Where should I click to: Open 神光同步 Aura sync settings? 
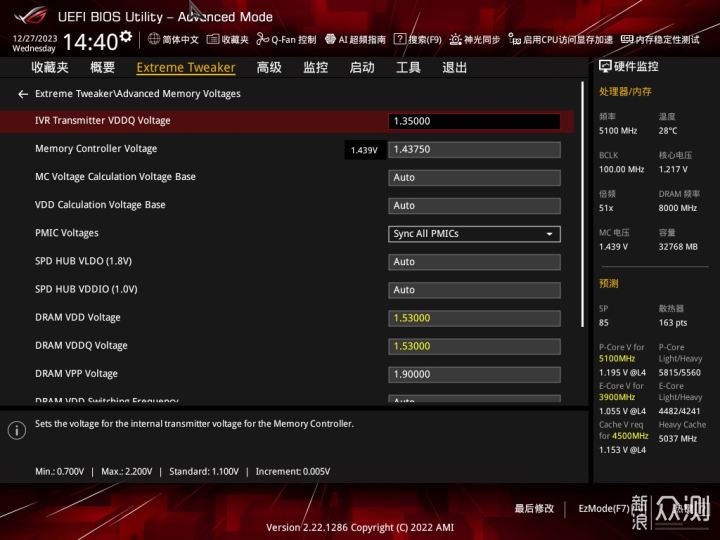pos(475,39)
